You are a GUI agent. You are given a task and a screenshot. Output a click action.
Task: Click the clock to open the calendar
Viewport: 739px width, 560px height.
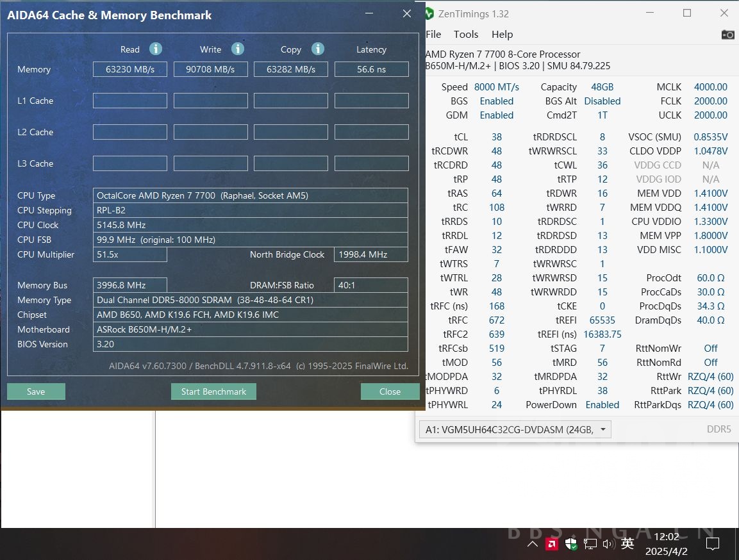(x=667, y=543)
